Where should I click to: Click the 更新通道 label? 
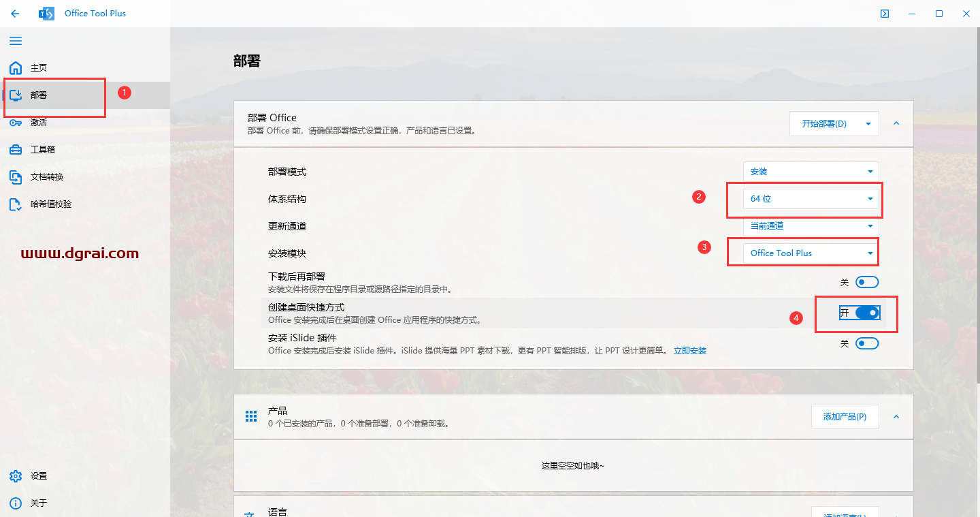click(287, 226)
